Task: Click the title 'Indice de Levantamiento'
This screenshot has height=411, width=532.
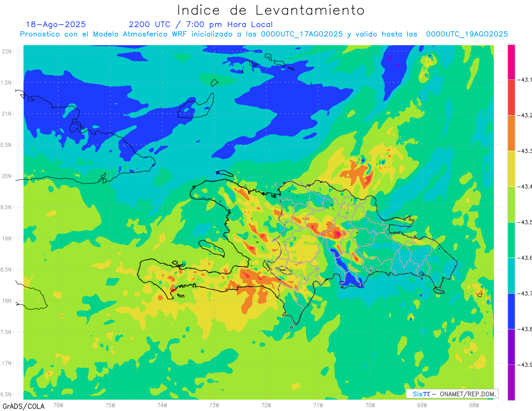Action: tap(271, 10)
